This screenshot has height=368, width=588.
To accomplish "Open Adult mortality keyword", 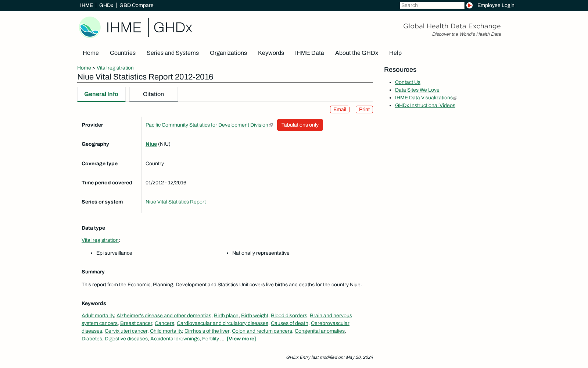I will click(98, 315).
